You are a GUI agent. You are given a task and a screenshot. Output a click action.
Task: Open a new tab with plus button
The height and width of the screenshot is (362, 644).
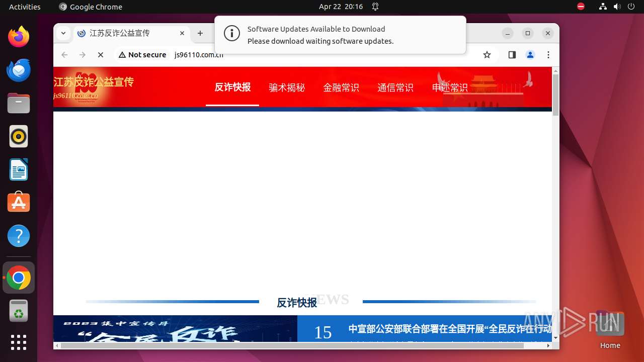click(200, 33)
